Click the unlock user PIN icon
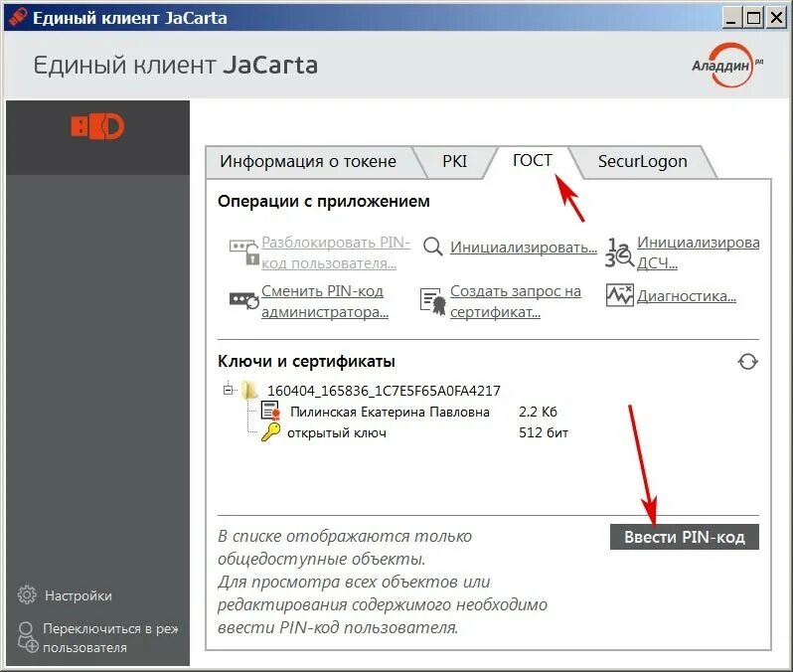 (244, 252)
